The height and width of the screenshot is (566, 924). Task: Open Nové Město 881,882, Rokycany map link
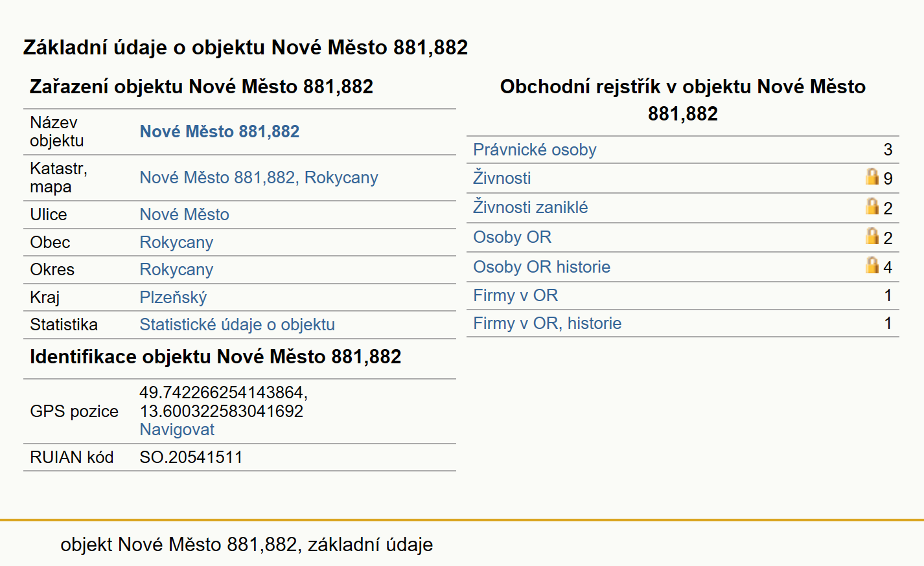point(259,177)
